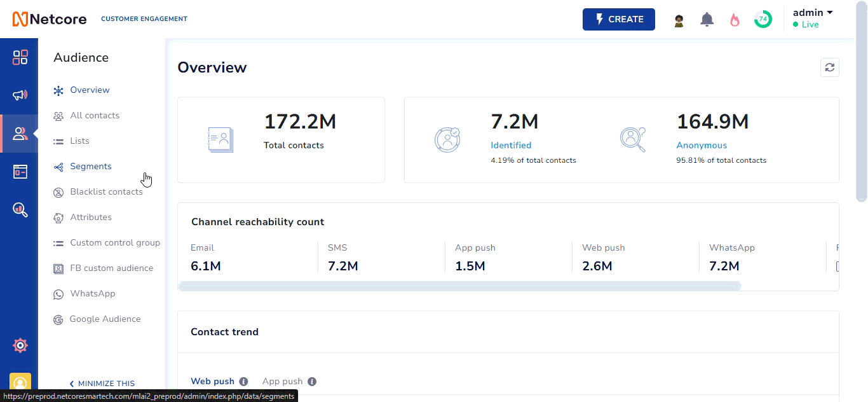
Task: Open Blacklist contacts menu item
Action: (106, 192)
